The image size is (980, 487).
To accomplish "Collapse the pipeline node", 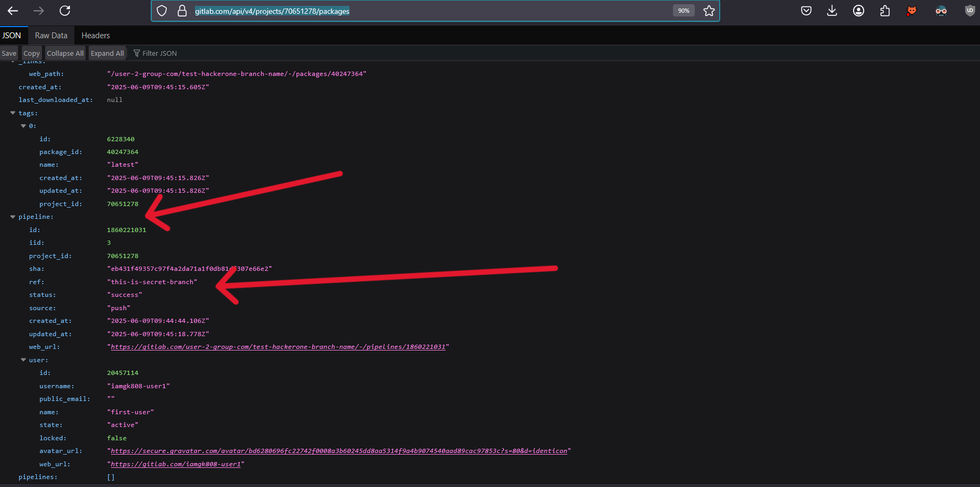I will point(13,217).
